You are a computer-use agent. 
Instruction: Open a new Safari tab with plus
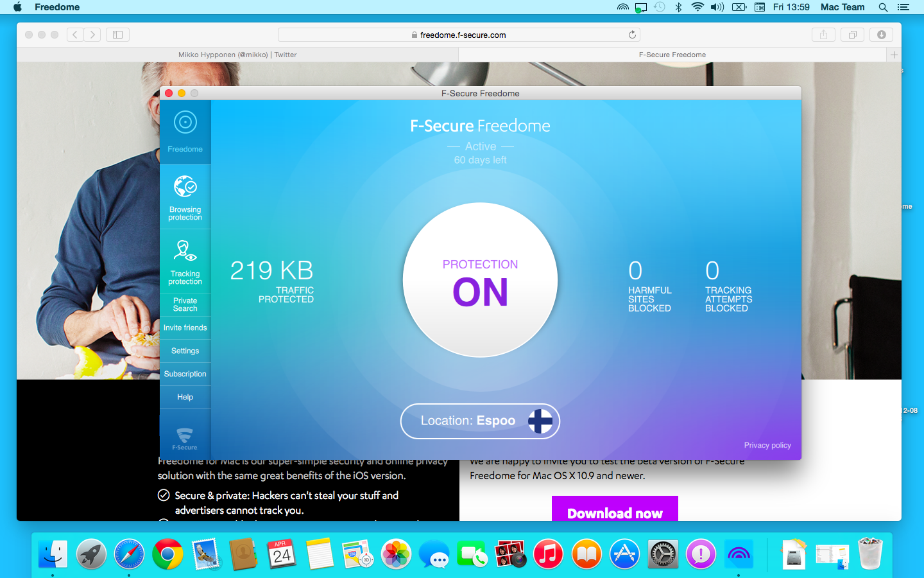click(894, 55)
